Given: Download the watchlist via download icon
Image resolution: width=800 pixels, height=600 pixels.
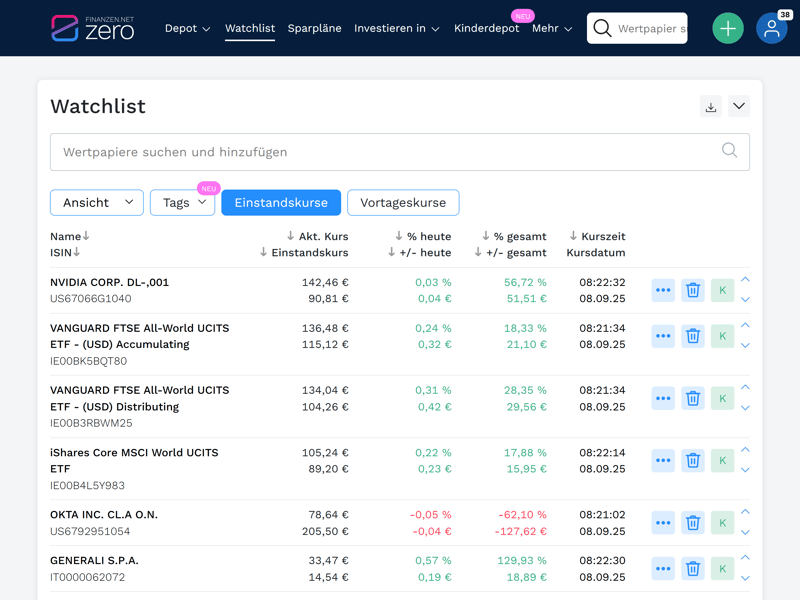Looking at the screenshot, I should tap(711, 107).
